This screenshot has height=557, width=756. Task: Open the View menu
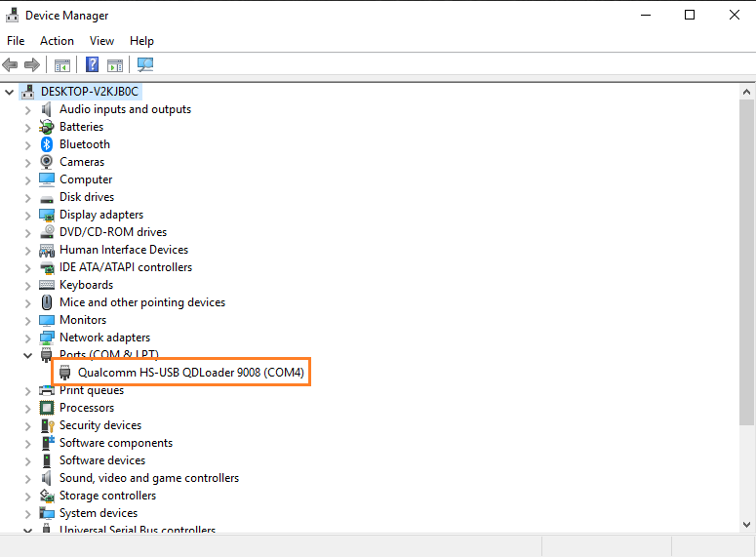tap(101, 41)
